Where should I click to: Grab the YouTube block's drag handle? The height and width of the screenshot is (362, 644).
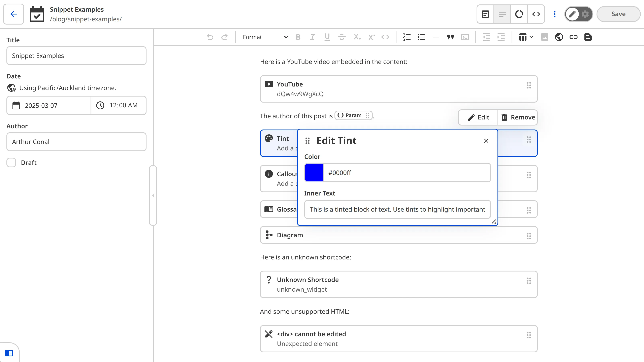click(x=529, y=85)
